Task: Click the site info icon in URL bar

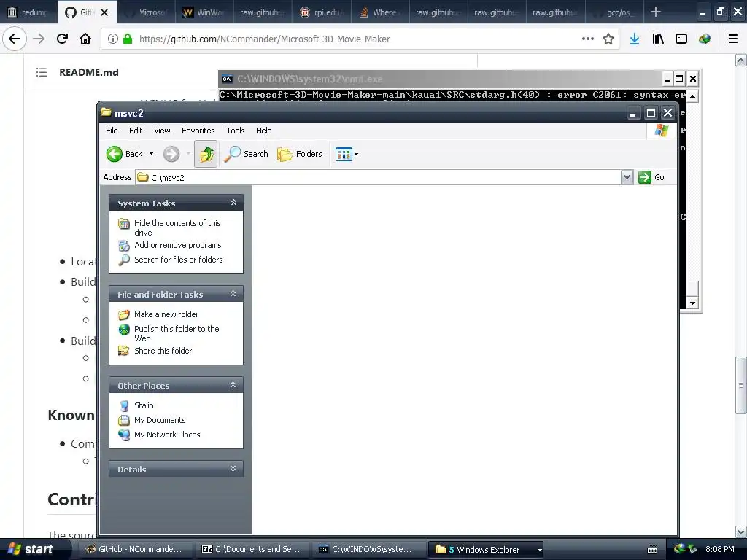Action: [x=112, y=39]
